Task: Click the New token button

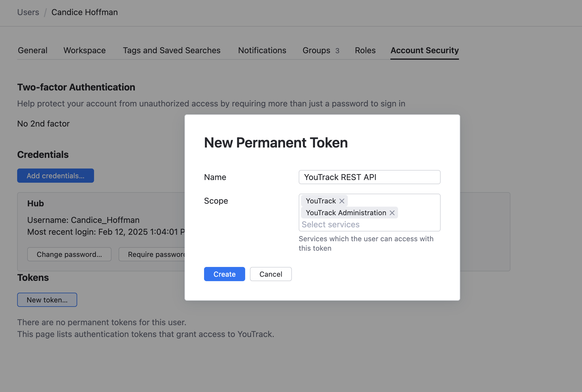Action: [x=47, y=300]
